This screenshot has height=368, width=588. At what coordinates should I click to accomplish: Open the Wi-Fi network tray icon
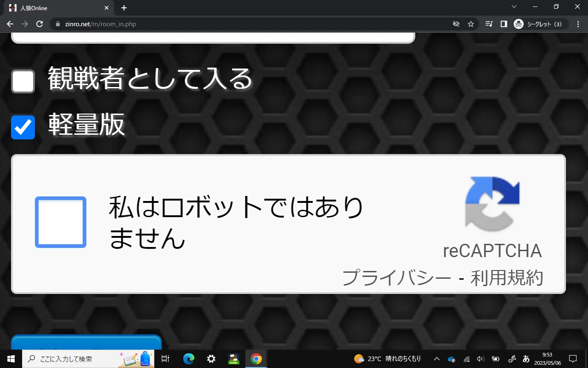[x=466, y=359]
